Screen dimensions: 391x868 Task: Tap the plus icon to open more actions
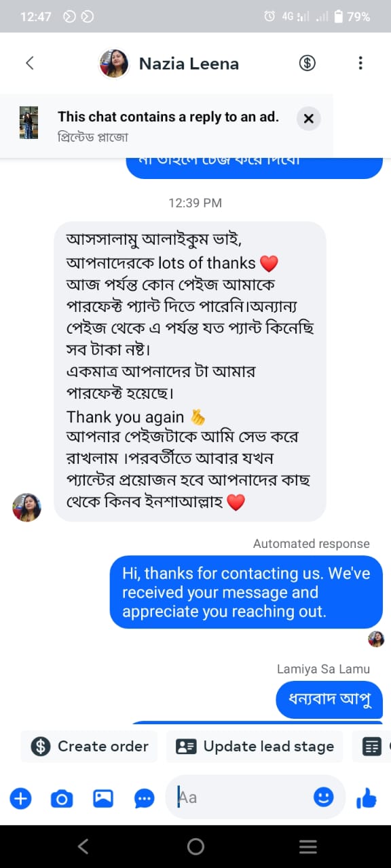tap(20, 798)
